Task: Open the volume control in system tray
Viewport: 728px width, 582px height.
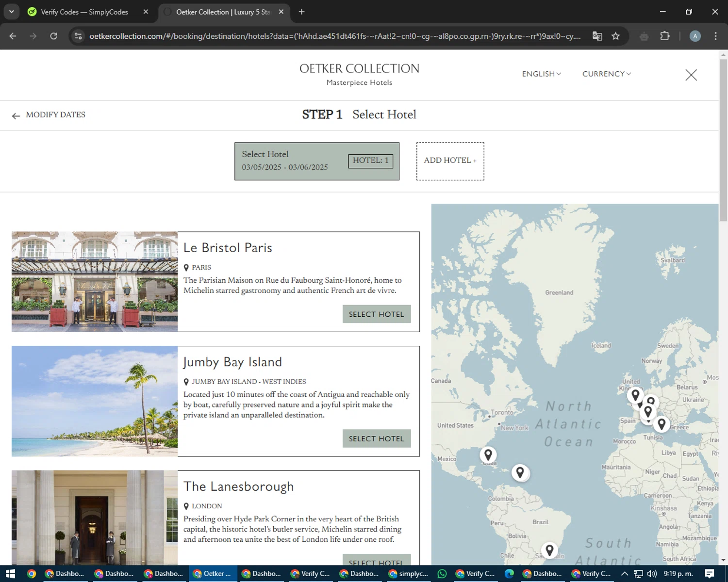Action: click(652, 574)
